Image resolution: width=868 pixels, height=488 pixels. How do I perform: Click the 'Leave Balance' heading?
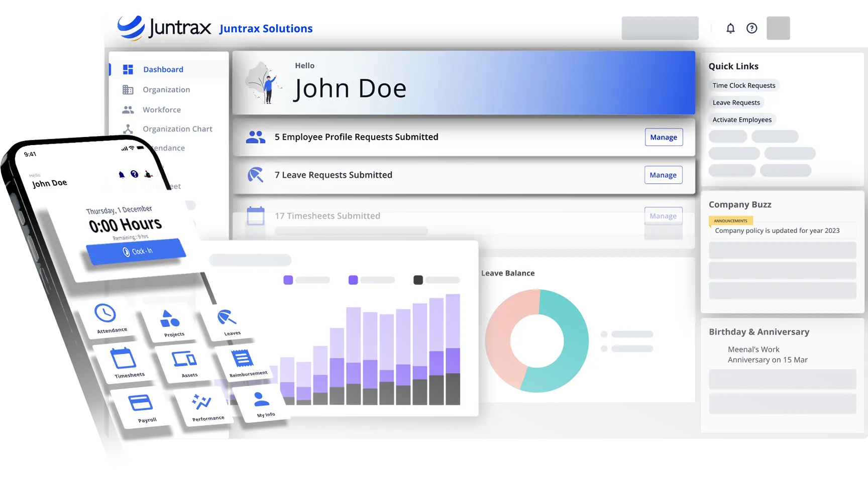click(508, 273)
